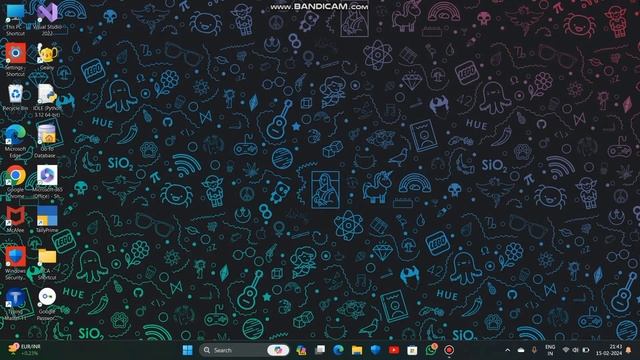Screen dimensions: 640x360
Task: Change ENG IN input language
Action: coord(550,350)
